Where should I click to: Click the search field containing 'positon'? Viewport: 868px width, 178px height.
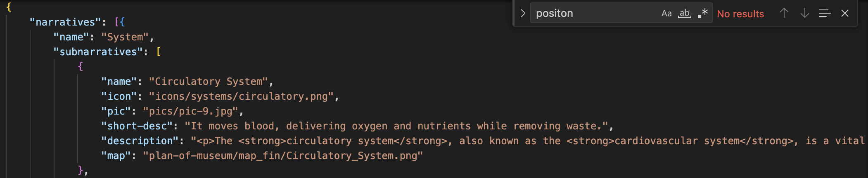(x=595, y=13)
